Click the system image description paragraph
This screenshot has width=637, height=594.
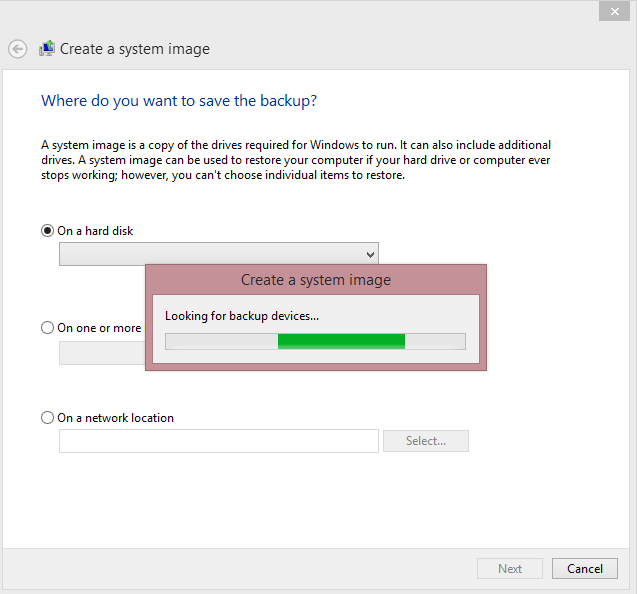pos(296,160)
